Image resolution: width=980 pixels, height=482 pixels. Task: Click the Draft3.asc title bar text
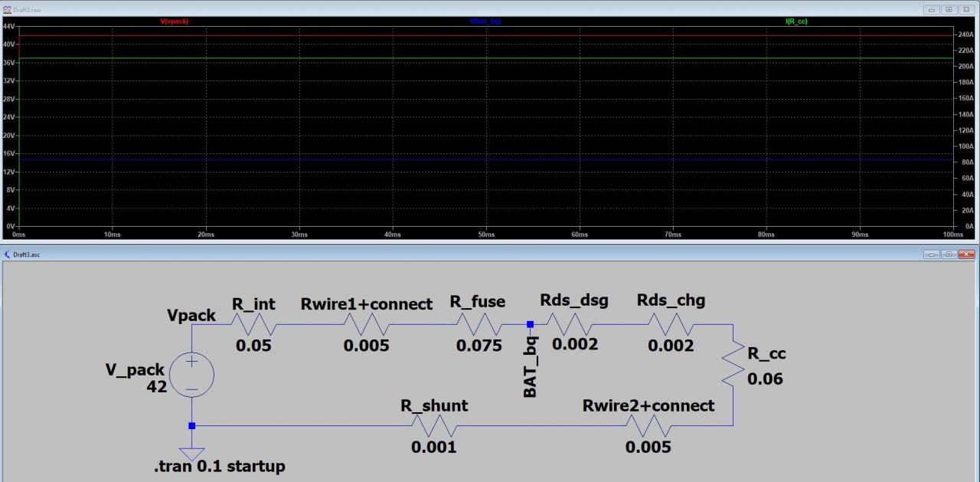coord(28,254)
